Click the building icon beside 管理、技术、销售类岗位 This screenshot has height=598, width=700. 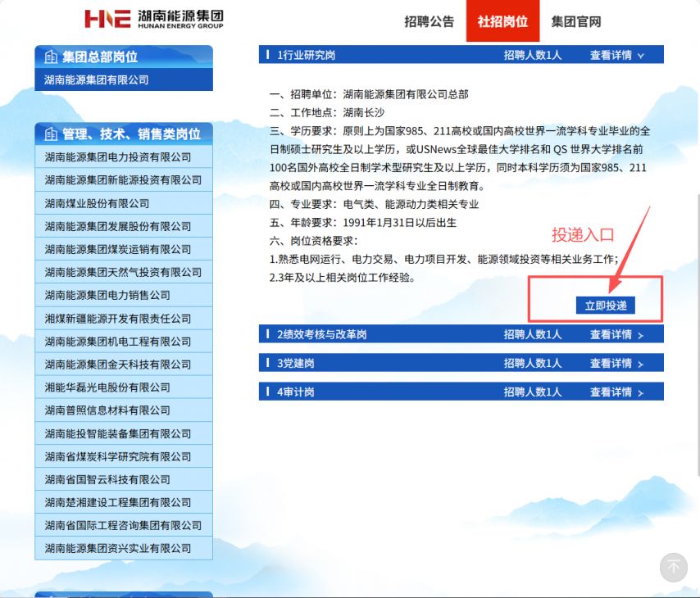(x=51, y=134)
